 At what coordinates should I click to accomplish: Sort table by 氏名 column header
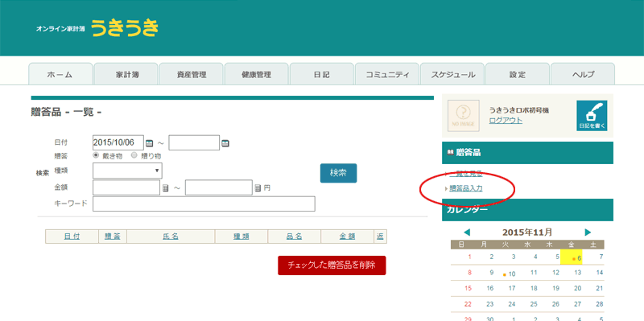point(171,237)
